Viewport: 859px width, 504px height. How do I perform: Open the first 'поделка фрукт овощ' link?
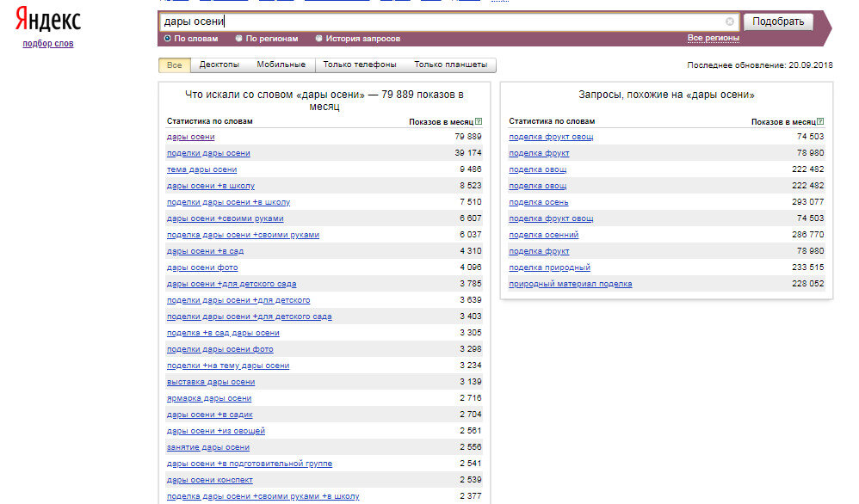pos(551,137)
